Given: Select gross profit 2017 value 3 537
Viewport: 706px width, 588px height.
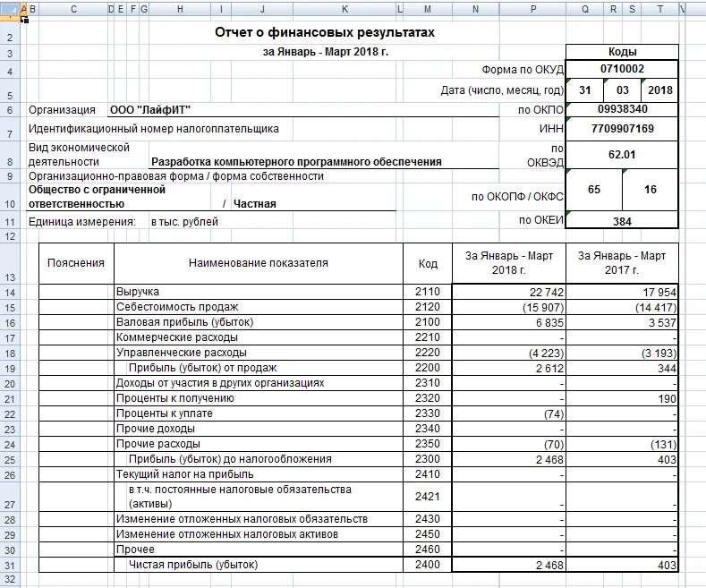Looking at the screenshot, I should click(622, 322).
